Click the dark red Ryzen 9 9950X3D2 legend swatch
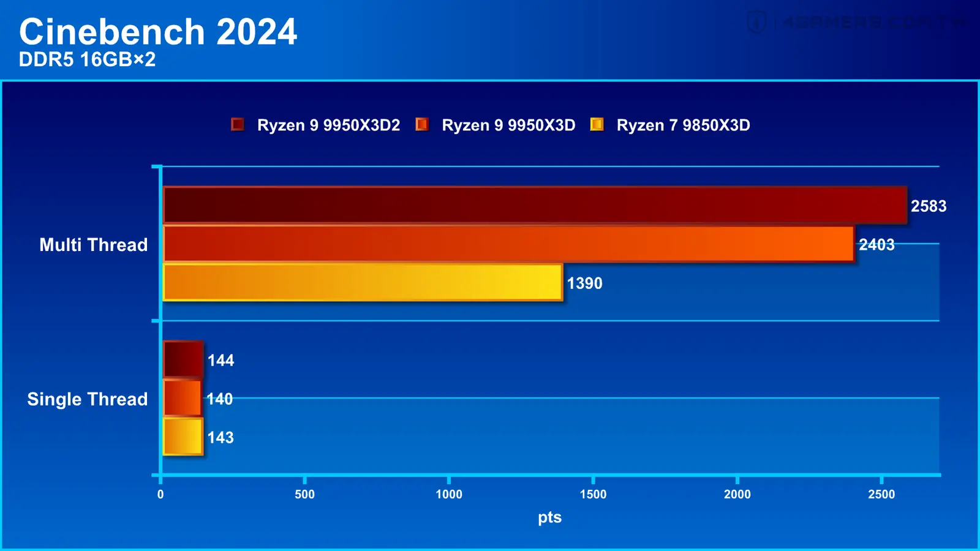 click(x=238, y=125)
